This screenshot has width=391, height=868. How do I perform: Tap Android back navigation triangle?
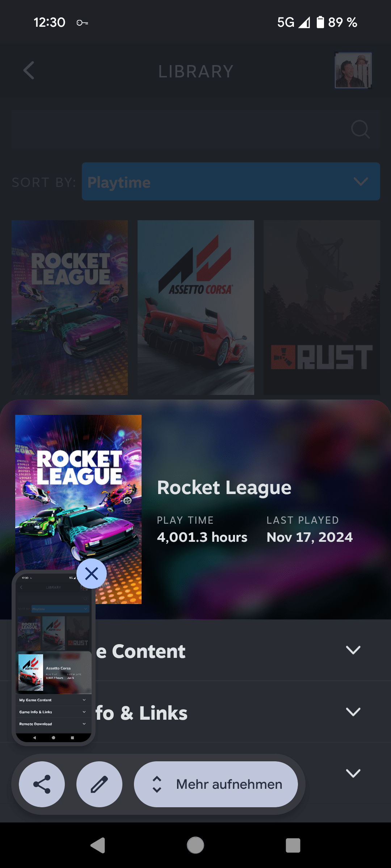(x=98, y=845)
